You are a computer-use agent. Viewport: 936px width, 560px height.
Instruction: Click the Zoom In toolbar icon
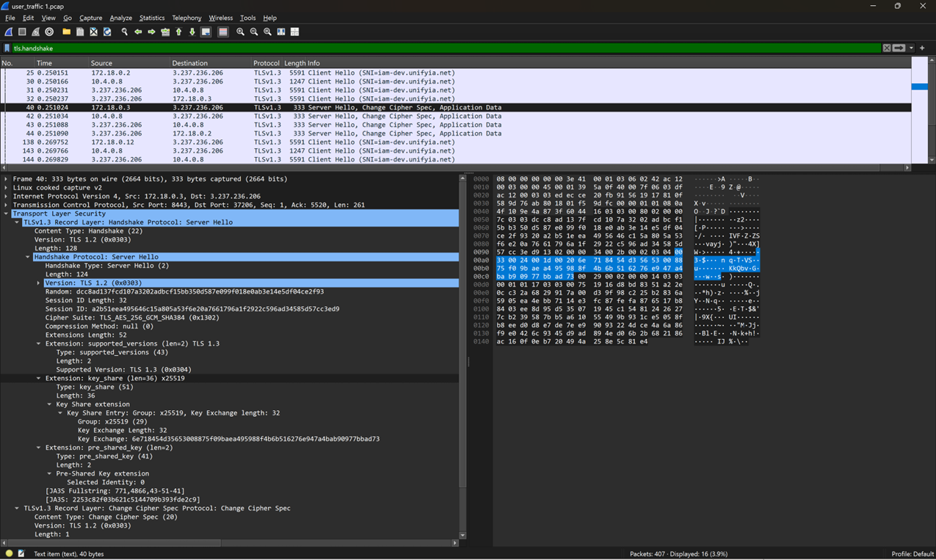(240, 32)
